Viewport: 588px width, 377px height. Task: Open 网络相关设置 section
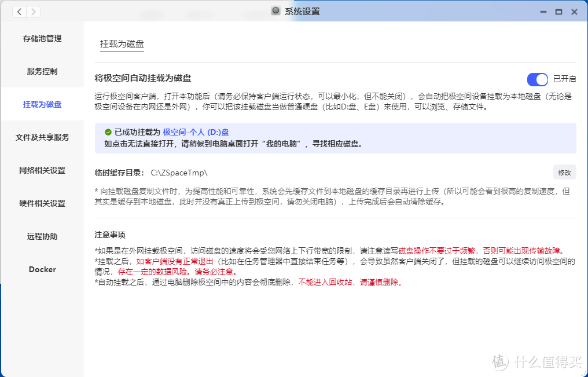coord(42,170)
